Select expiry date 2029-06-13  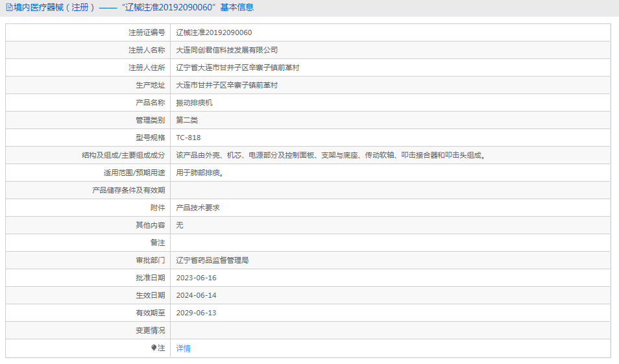(x=196, y=313)
